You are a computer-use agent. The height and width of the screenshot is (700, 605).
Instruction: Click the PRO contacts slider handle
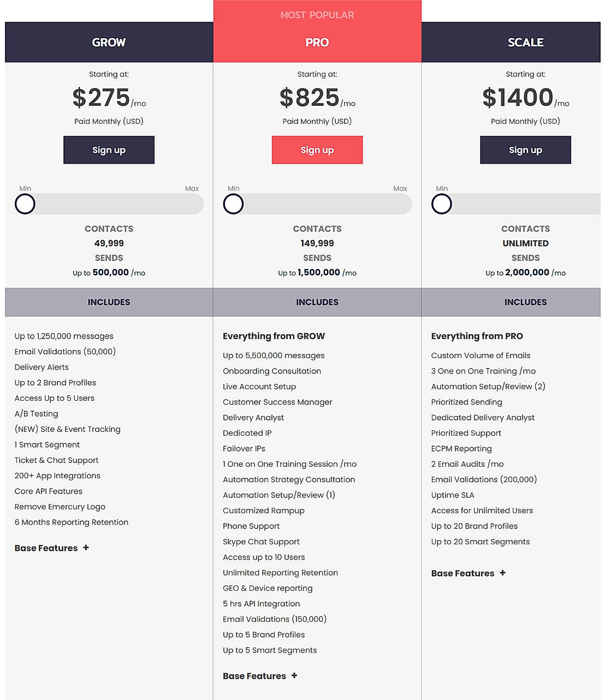click(x=233, y=204)
